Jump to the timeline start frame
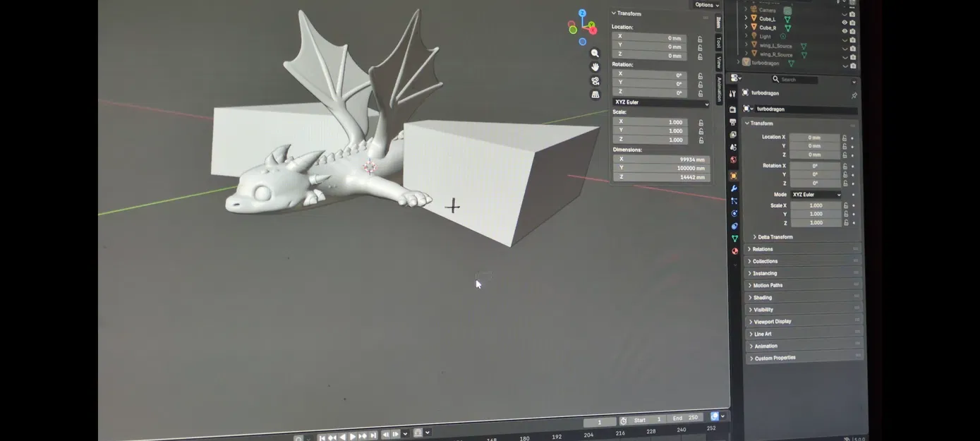The height and width of the screenshot is (441, 980). pos(322,437)
